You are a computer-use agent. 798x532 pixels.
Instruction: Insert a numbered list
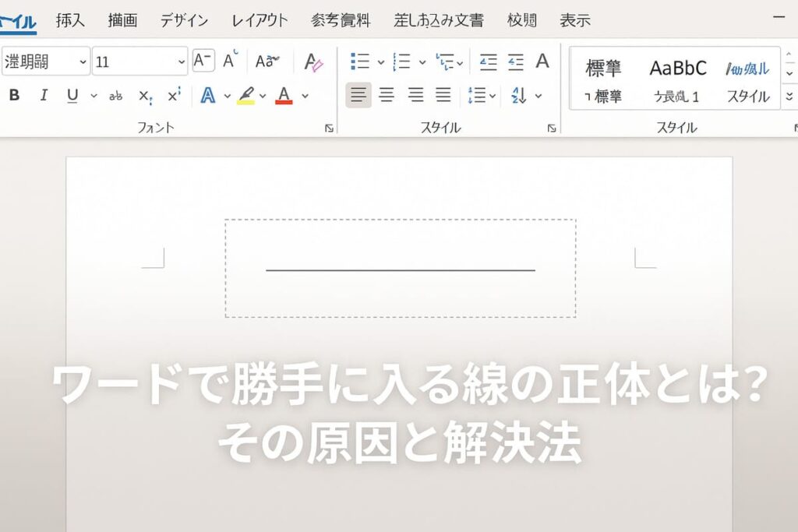402,62
